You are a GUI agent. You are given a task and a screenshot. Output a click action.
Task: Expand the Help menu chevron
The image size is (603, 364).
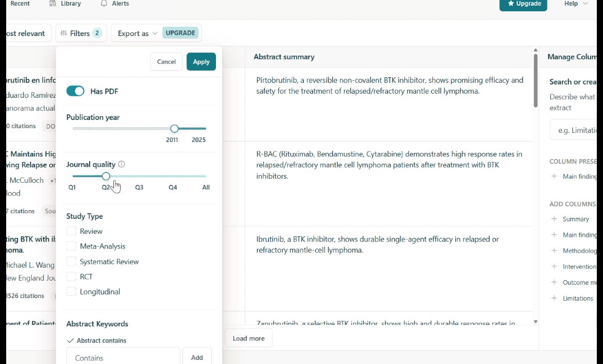coord(586,3)
